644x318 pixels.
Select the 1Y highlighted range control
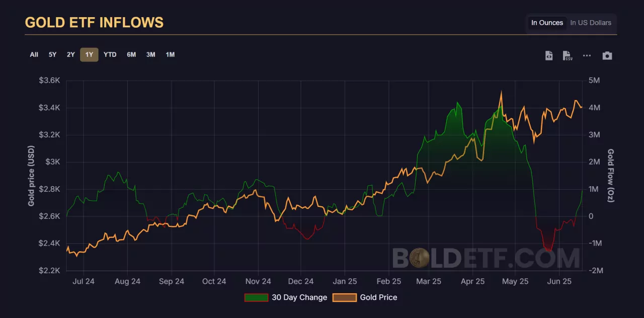[x=89, y=54]
